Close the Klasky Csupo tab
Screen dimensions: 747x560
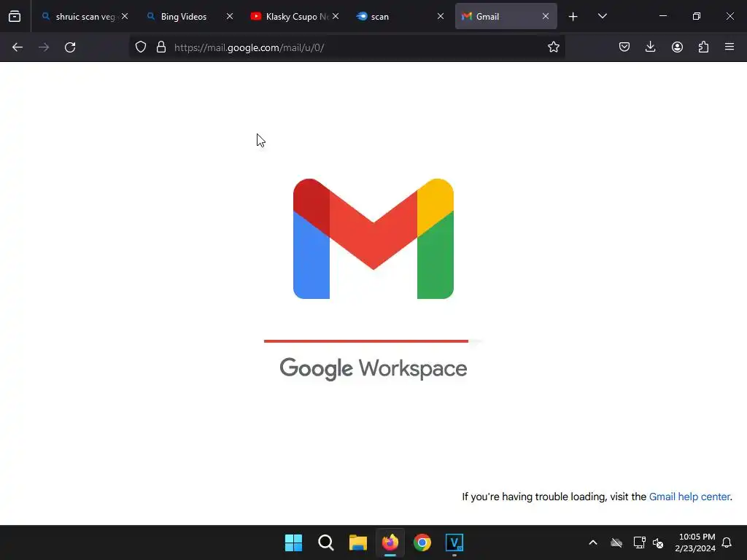coord(336,16)
